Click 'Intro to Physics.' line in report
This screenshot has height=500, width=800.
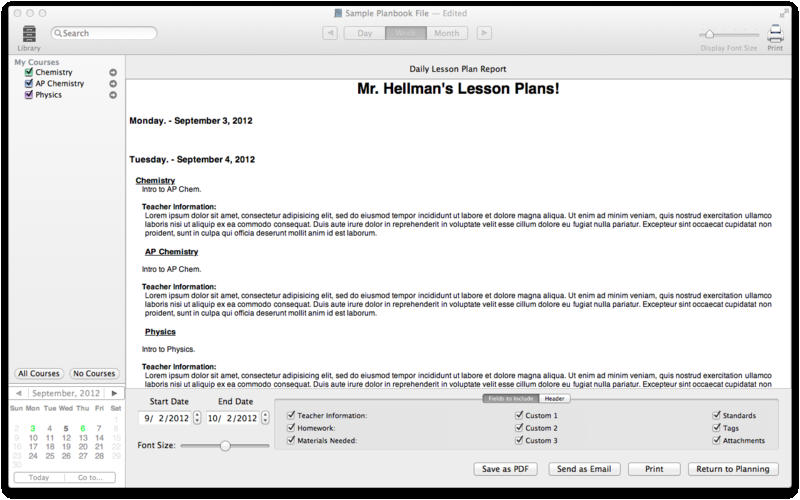(168, 349)
